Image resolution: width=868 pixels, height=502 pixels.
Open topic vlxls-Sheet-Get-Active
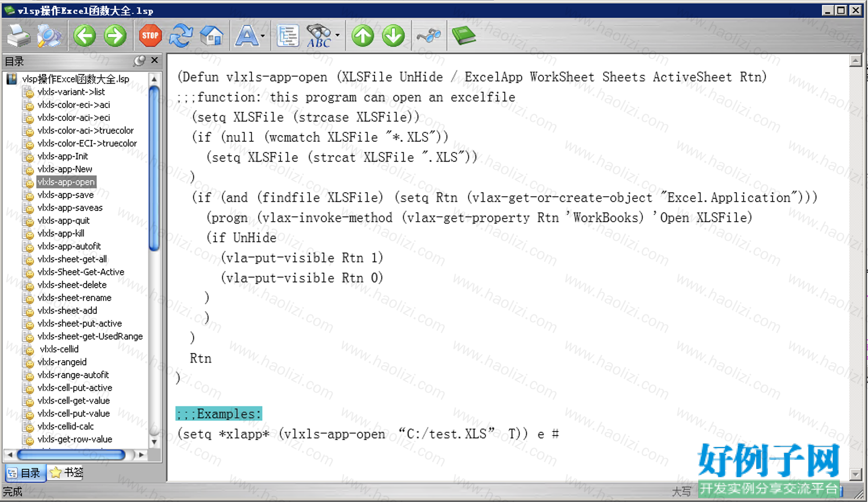click(x=81, y=272)
